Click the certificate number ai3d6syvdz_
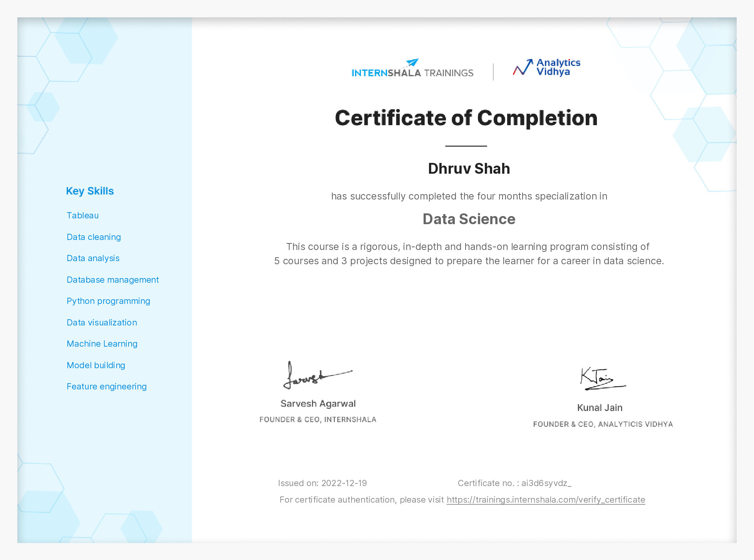The height and width of the screenshot is (560, 754). 546,483
